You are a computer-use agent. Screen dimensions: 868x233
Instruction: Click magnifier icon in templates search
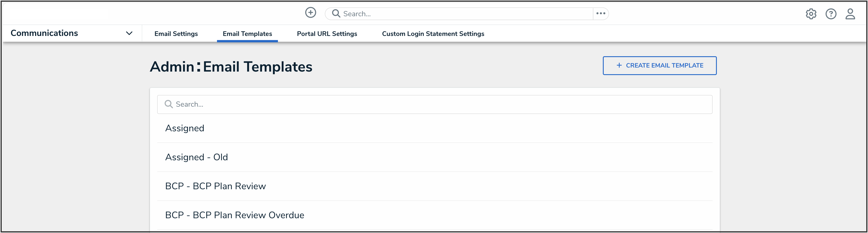[x=169, y=104]
